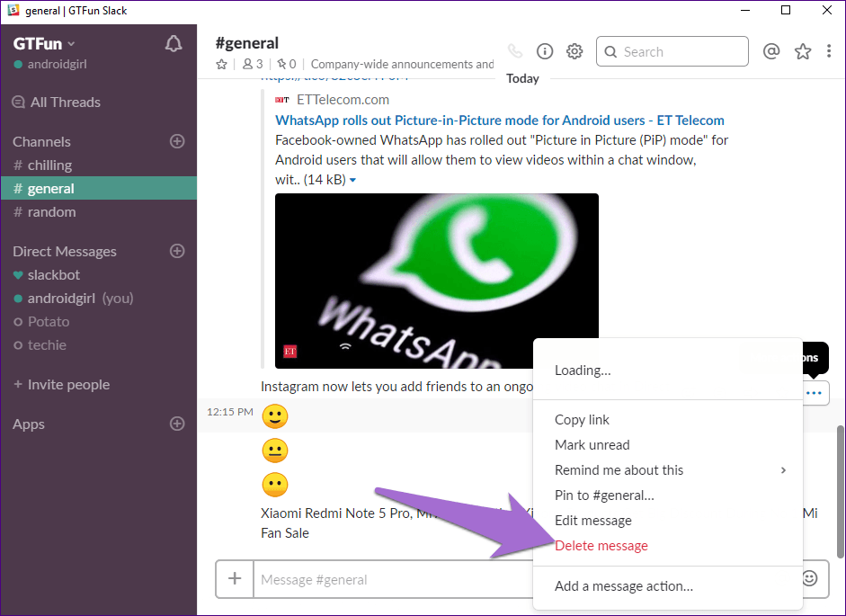Open direct message with Potato
Screen dimensions: 846x616
[99, 322]
